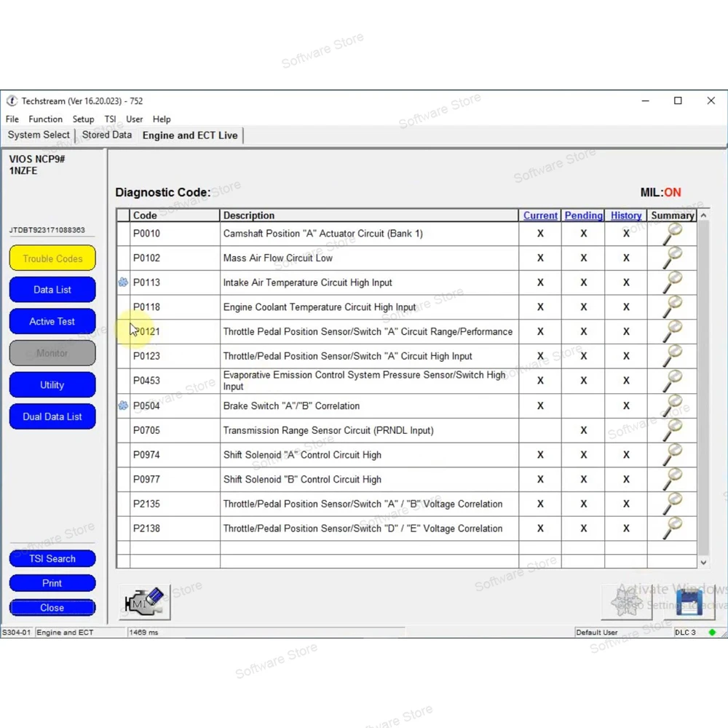The height and width of the screenshot is (728, 728).
Task: Click Pending X mark for P0705 row
Action: click(583, 430)
